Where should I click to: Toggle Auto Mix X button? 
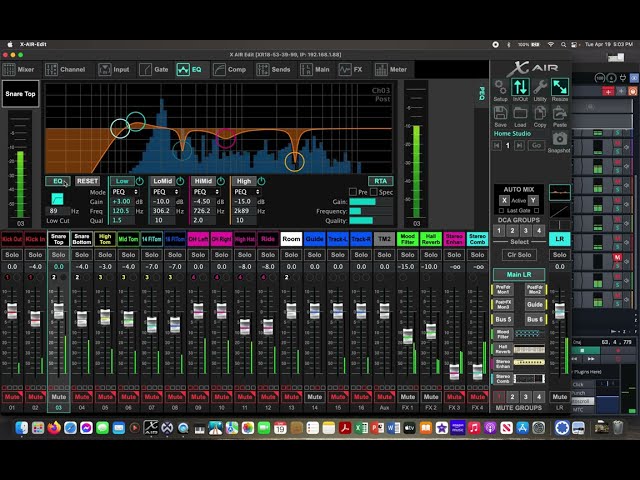coord(504,200)
